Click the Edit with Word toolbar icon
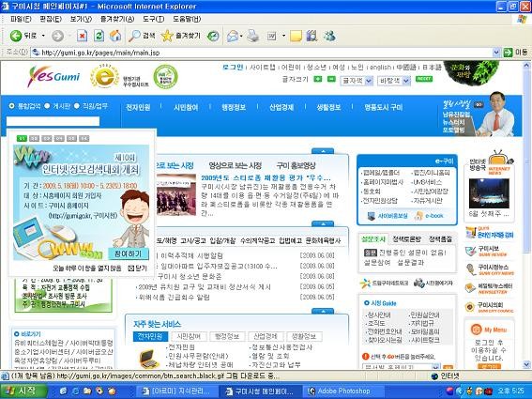532x399 pixels. [x=272, y=36]
